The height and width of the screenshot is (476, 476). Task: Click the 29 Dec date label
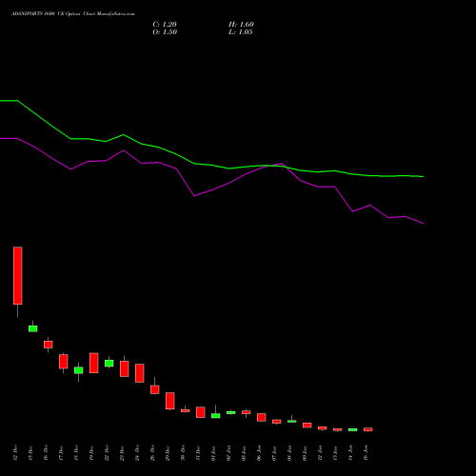pyautogui.click(x=168, y=452)
